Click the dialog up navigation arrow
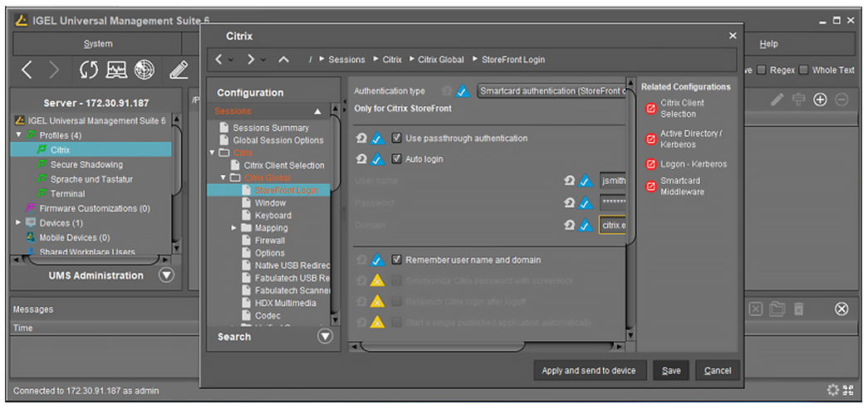The width and height of the screenshot is (868, 409). [283, 59]
